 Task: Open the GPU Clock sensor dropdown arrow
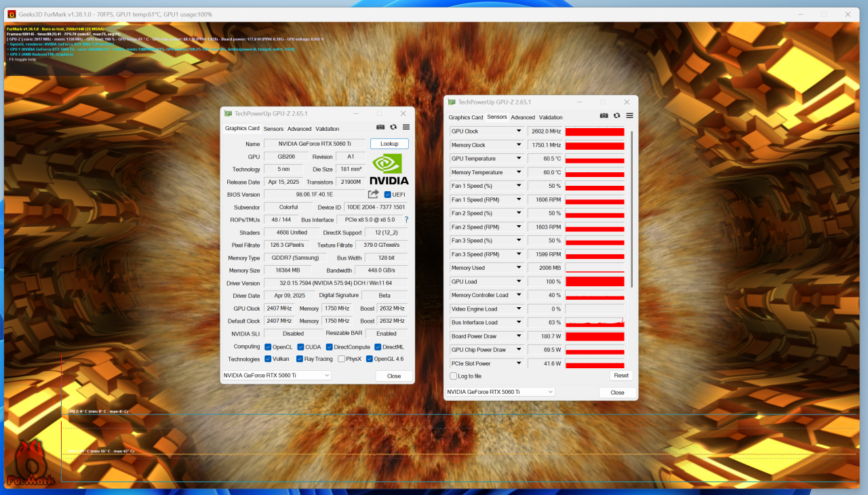point(519,132)
